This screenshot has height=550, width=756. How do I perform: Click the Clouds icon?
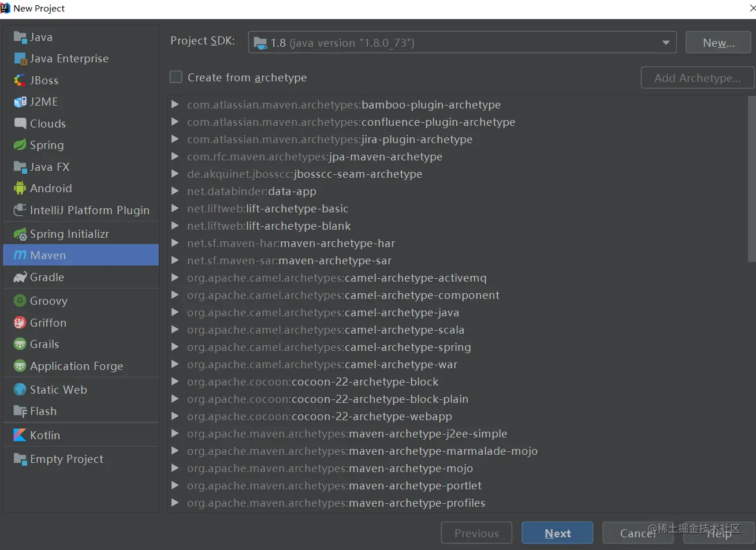click(x=20, y=124)
